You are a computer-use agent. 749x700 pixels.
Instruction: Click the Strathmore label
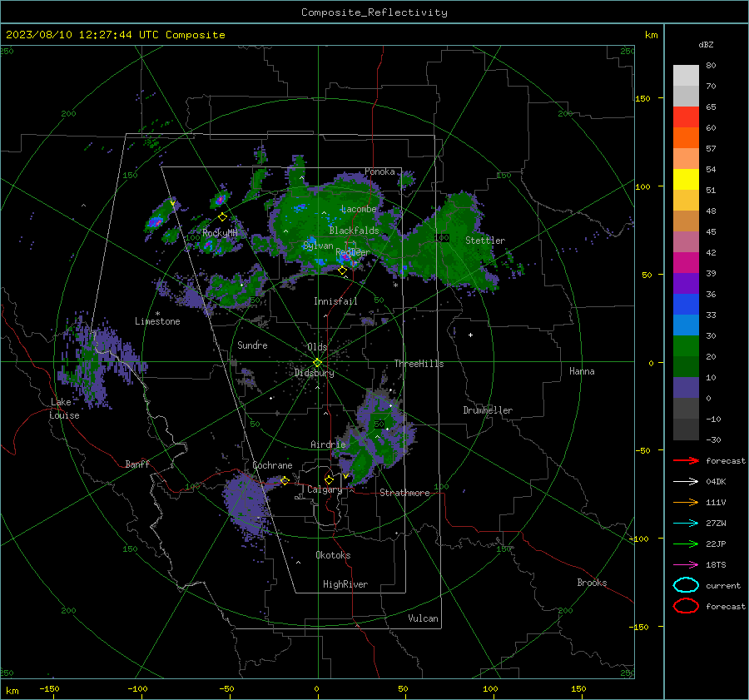pos(404,493)
